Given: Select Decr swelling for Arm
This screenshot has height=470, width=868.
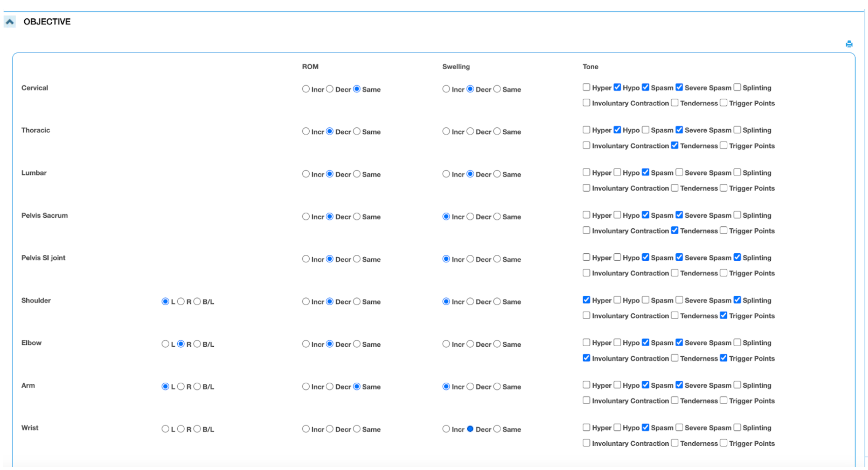Looking at the screenshot, I should click(470, 386).
